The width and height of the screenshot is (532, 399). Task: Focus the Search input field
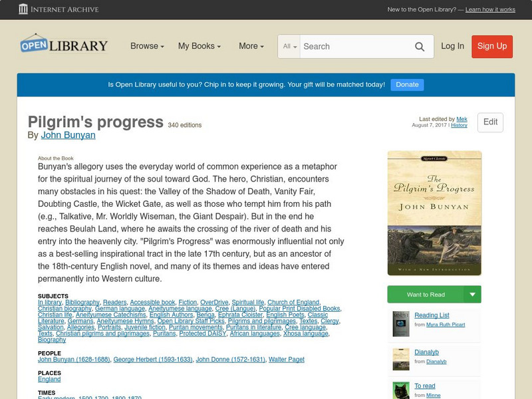click(x=356, y=47)
